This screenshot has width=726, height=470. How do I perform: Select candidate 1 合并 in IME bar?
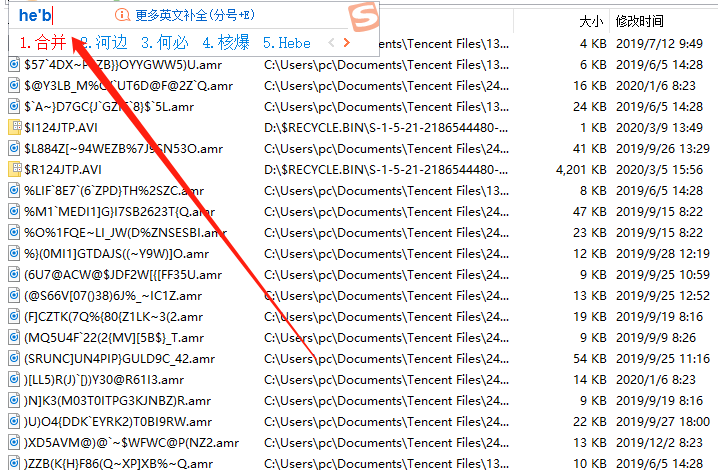(43, 43)
